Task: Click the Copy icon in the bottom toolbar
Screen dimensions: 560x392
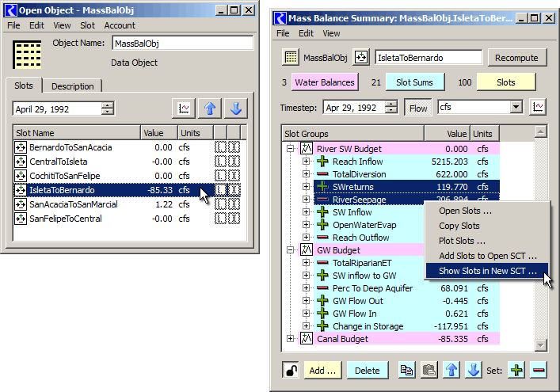Action: (407, 371)
